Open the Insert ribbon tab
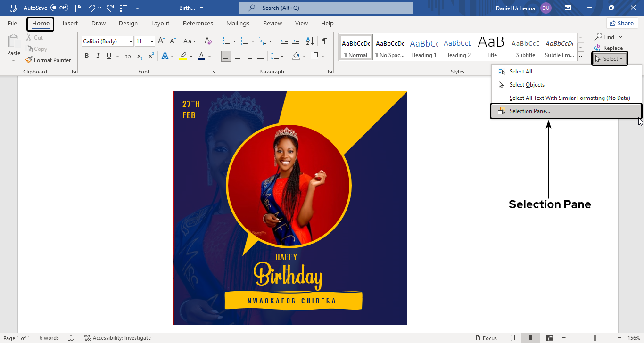Viewport: 644px width, 343px height. [70, 24]
